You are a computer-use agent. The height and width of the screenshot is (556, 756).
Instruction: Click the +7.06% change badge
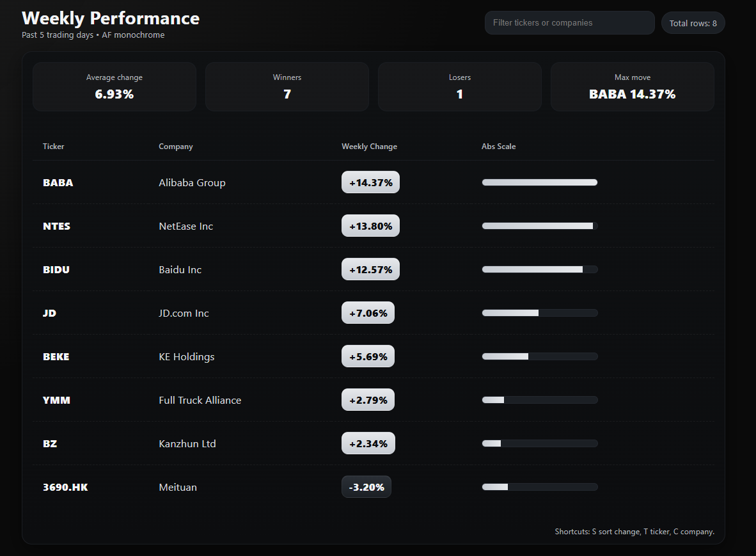368,312
